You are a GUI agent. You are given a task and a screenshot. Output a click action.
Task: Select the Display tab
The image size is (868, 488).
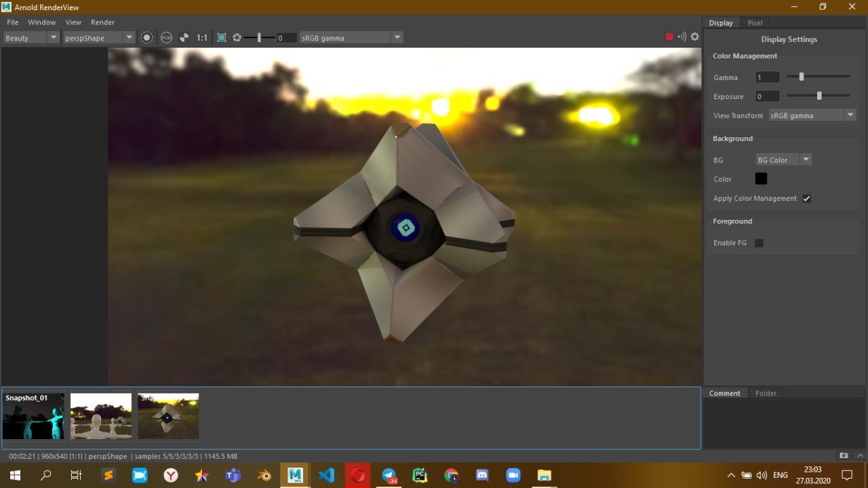pyautogui.click(x=721, y=23)
